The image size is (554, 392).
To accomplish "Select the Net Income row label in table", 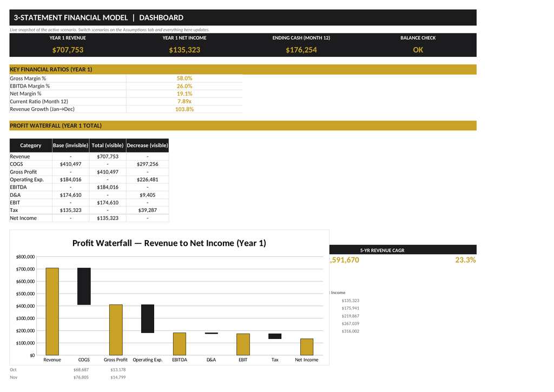I will [x=23, y=218].
